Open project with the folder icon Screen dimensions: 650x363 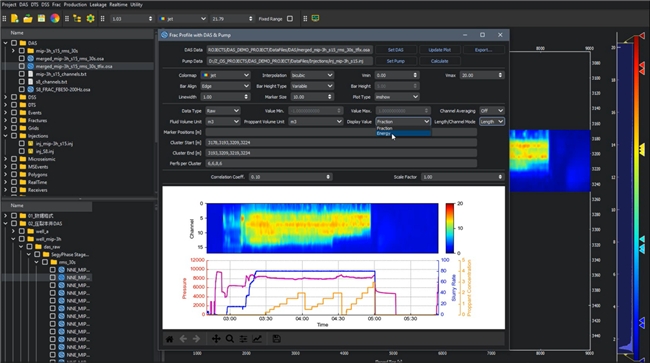(x=28, y=18)
